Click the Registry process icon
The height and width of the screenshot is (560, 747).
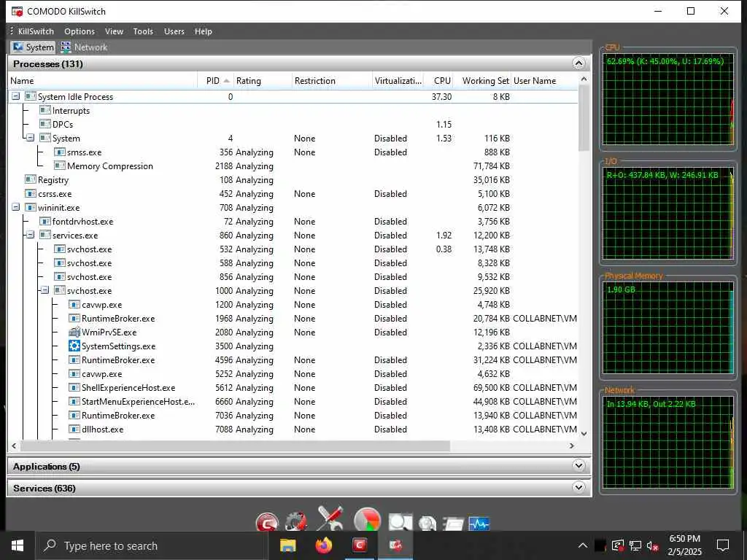coord(31,180)
